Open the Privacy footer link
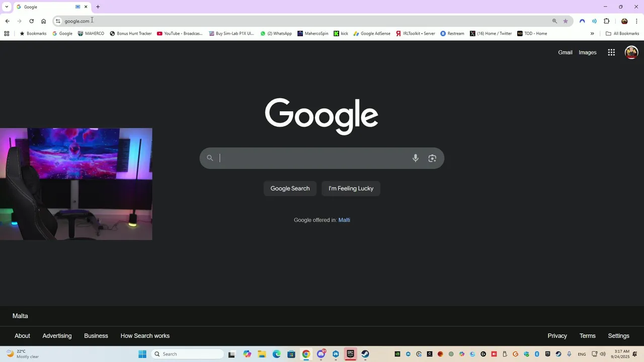The image size is (644, 362). [x=557, y=336]
